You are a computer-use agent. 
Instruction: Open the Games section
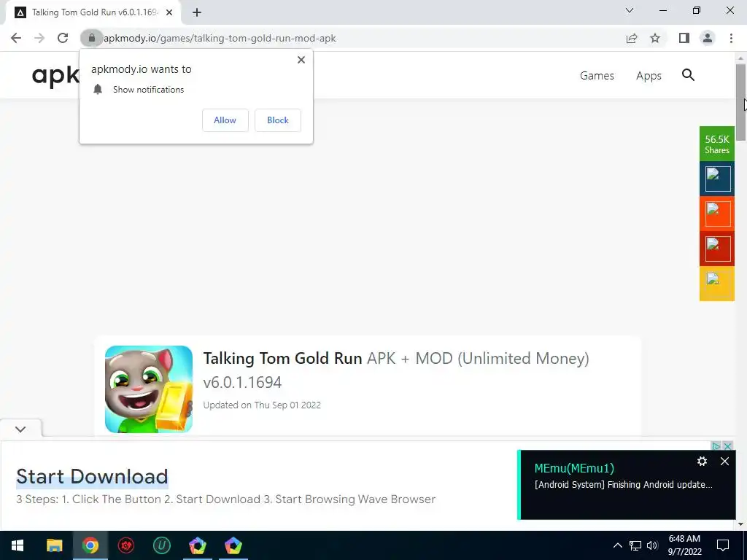(x=597, y=75)
